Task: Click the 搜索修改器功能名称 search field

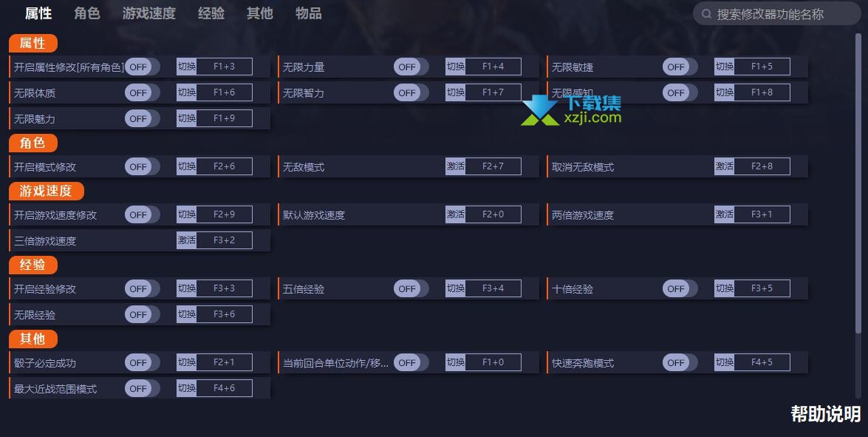Action: tap(776, 14)
